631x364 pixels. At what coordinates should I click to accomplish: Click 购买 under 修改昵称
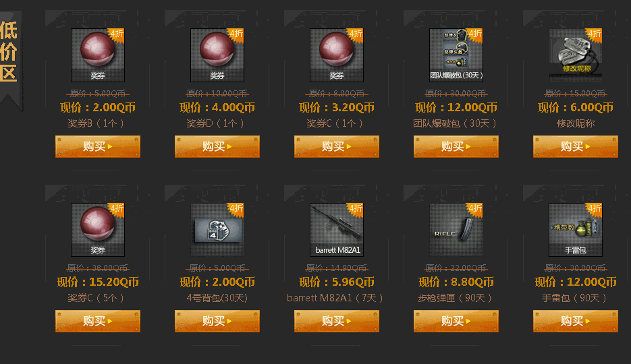pyautogui.click(x=576, y=146)
